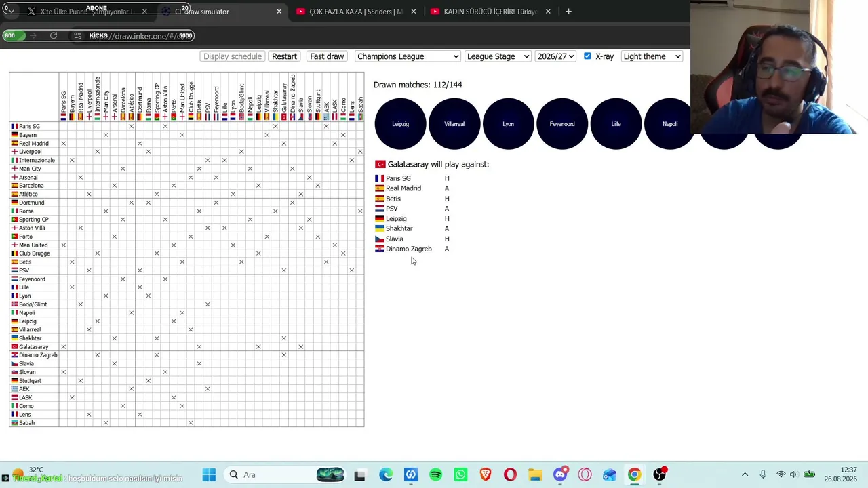Screen dimensions: 868x488
Task: Click Dinamo Zagreb in Galatasaray's opponents list
Action: click(x=409, y=249)
